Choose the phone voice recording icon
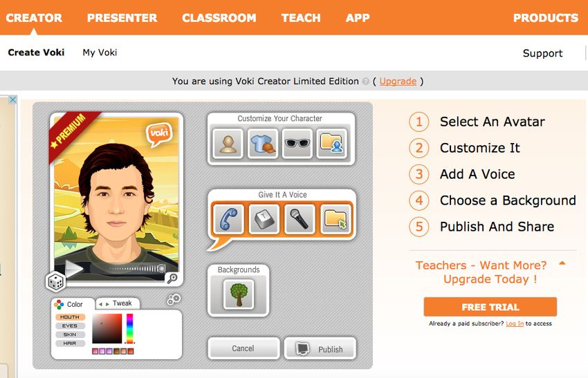 (229, 219)
